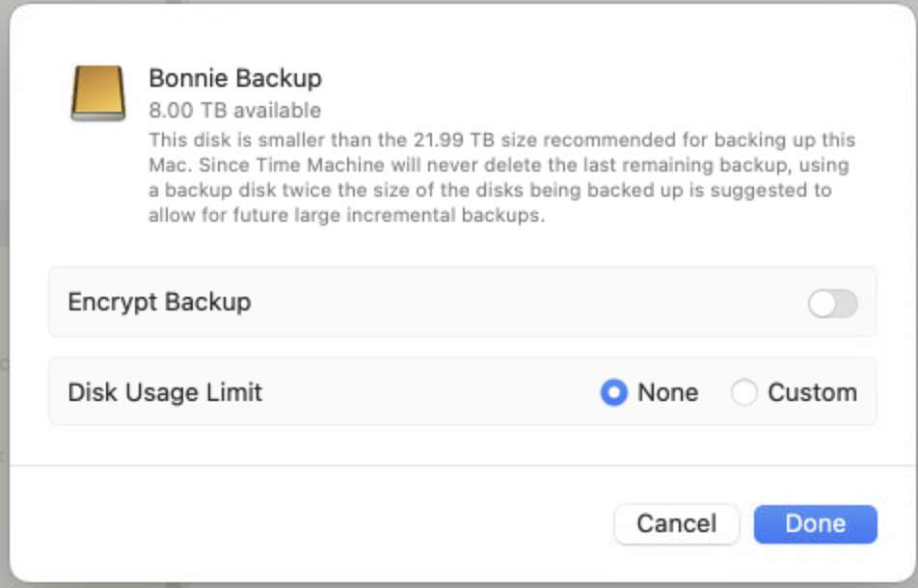Toggle the Encrypt Backup switch

[832, 305]
